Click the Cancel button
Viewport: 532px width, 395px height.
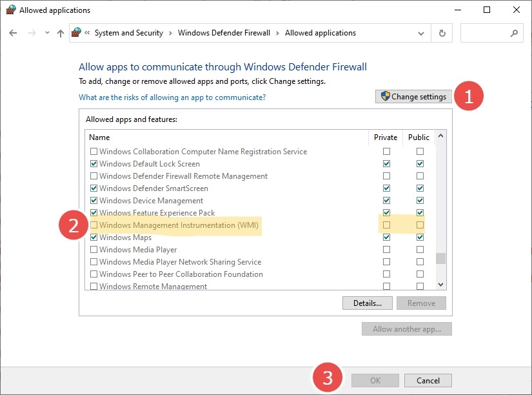(x=428, y=381)
